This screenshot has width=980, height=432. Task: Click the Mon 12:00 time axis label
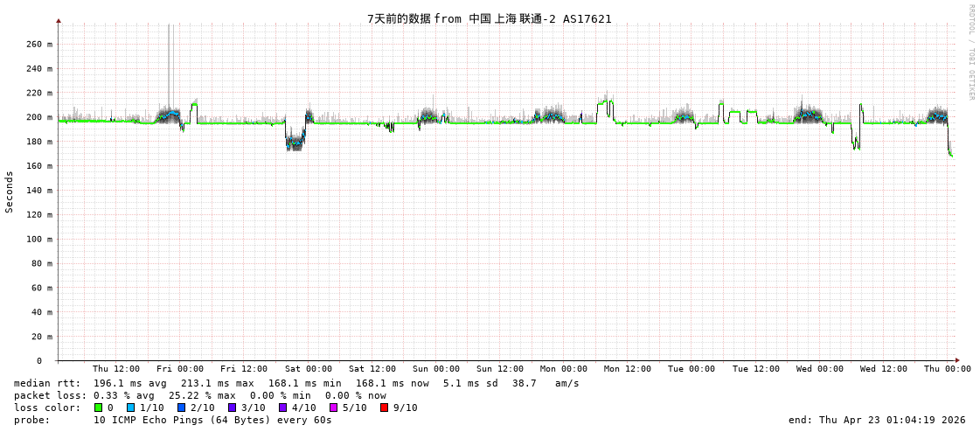pos(628,369)
